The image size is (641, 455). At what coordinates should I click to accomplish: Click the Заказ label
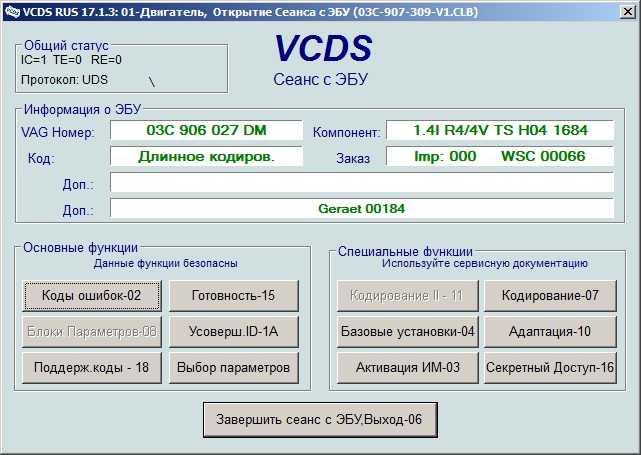[353, 158]
